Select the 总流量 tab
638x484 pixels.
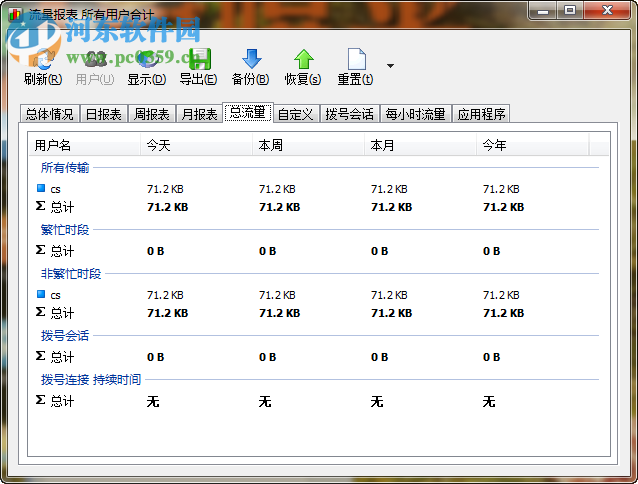[x=247, y=113]
